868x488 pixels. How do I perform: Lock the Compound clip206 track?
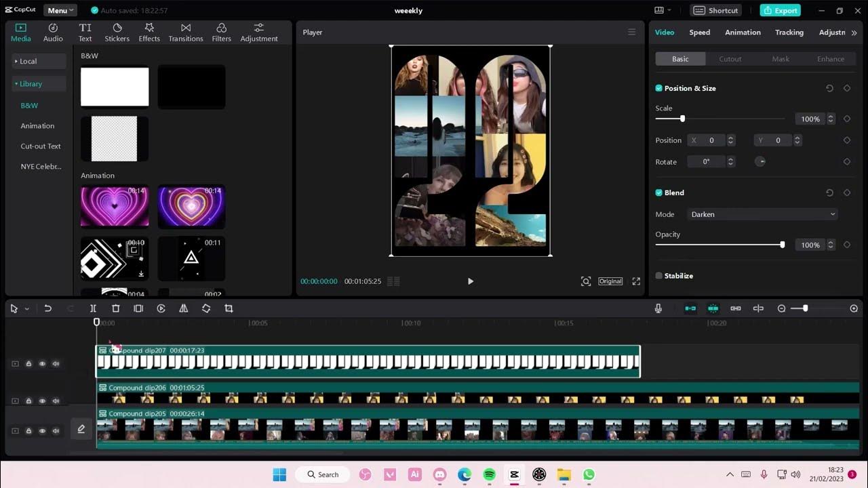28,401
